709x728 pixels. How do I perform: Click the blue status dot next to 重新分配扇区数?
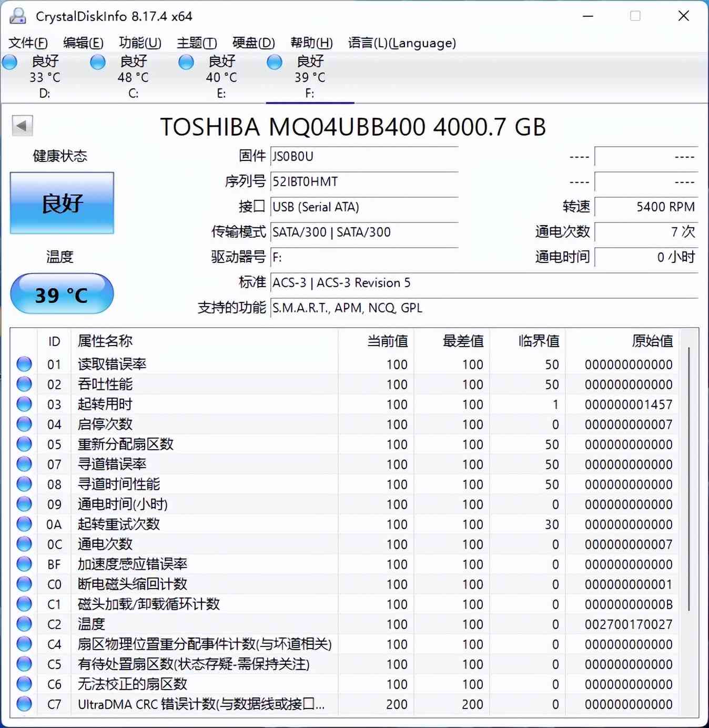pos(24,444)
